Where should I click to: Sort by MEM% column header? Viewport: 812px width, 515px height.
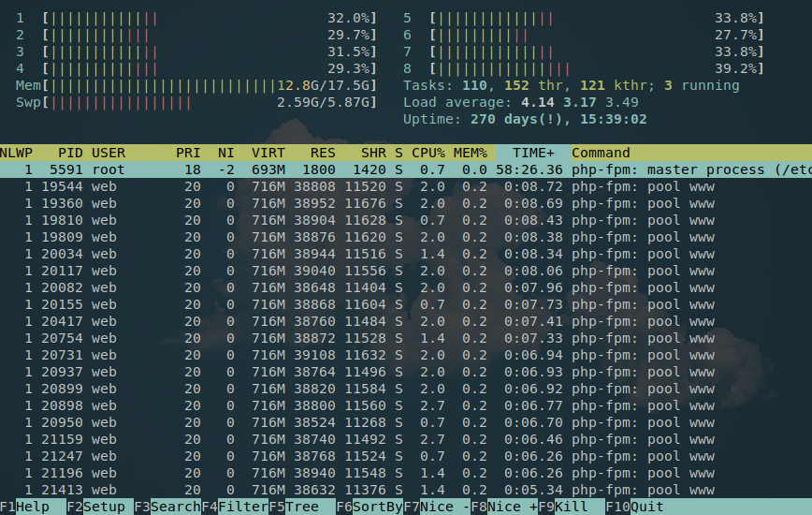click(471, 153)
